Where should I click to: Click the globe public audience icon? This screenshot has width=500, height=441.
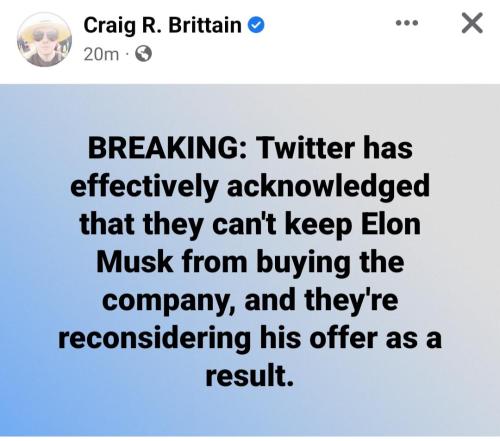click(x=143, y=54)
